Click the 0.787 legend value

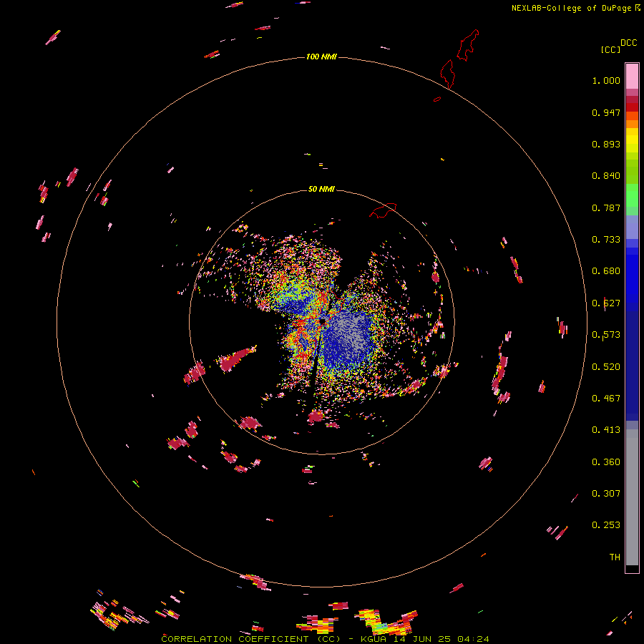tap(606, 208)
